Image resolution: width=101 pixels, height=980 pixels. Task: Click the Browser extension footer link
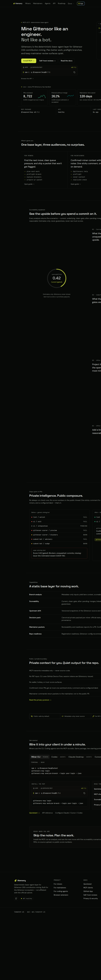click(61, 895)
